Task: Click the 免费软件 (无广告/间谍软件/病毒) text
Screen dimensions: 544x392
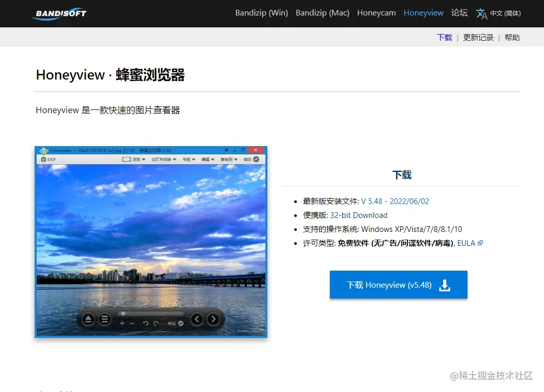Action: tap(396, 243)
